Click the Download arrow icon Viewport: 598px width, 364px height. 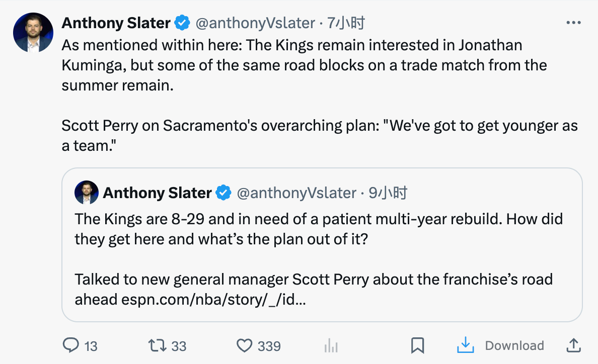tap(466, 345)
